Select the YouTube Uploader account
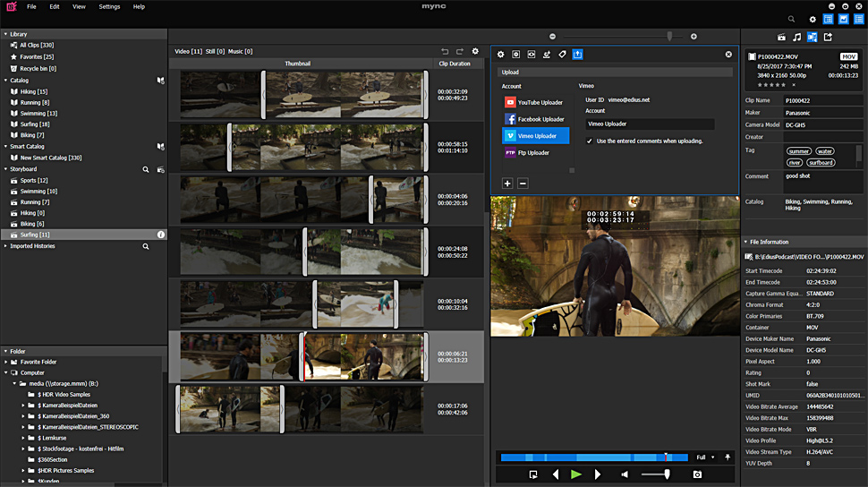 click(x=535, y=103)
